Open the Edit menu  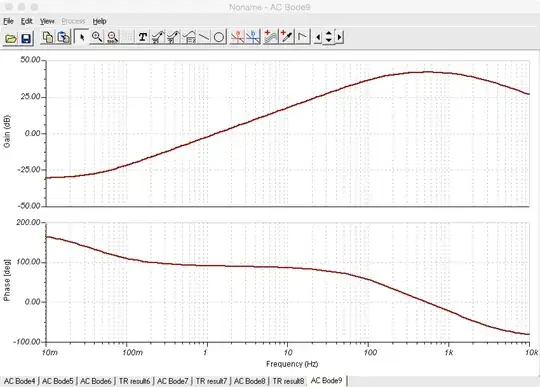tap(27, 21)
